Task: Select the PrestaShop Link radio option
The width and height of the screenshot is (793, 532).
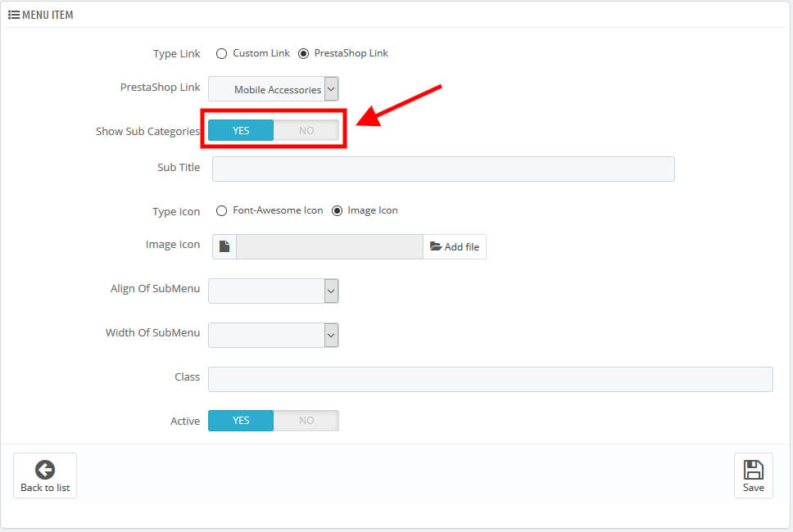Action: [303, 53]
